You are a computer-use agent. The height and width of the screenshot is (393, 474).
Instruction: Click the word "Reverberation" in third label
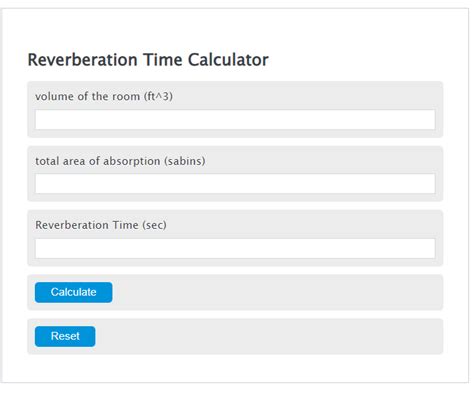[72, 225]
